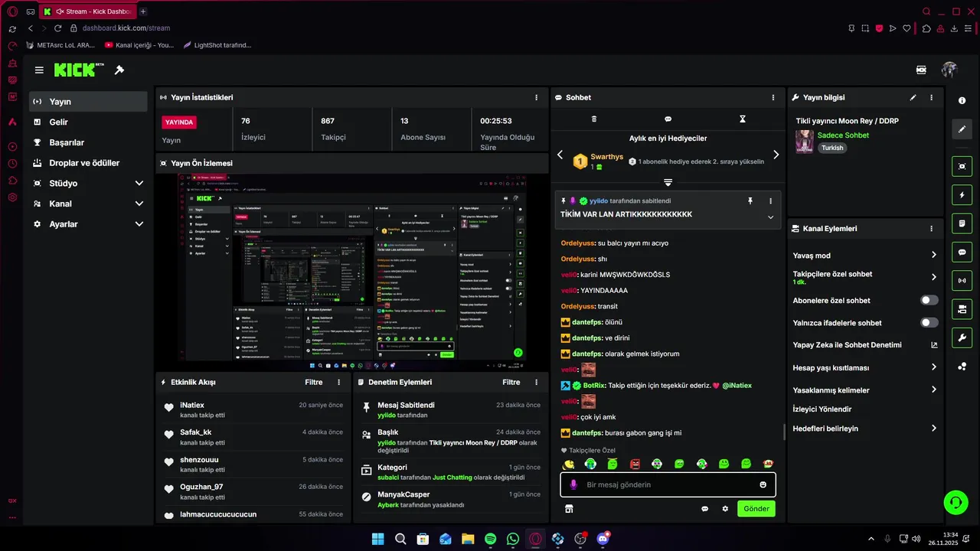This screenshot has height=551, width=980.
Task: Open the Hedefleri belirleyin options arrow
Action: [x=934, y=429]
